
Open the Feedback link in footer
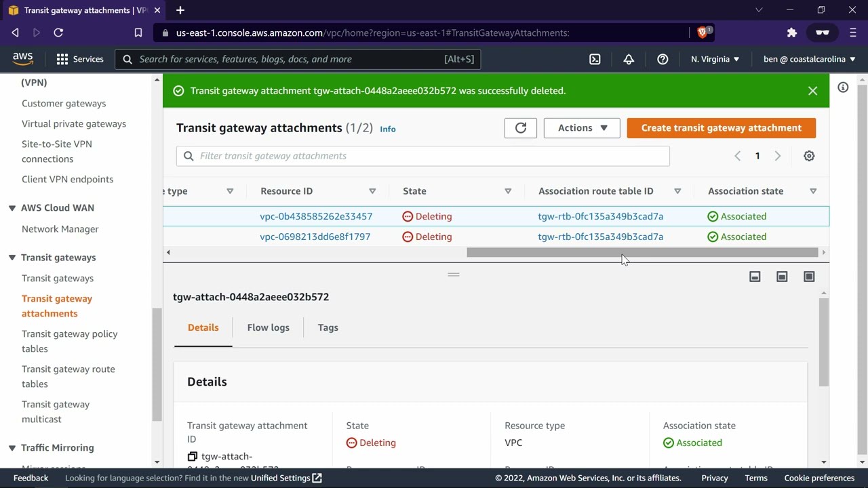point(31,478)
